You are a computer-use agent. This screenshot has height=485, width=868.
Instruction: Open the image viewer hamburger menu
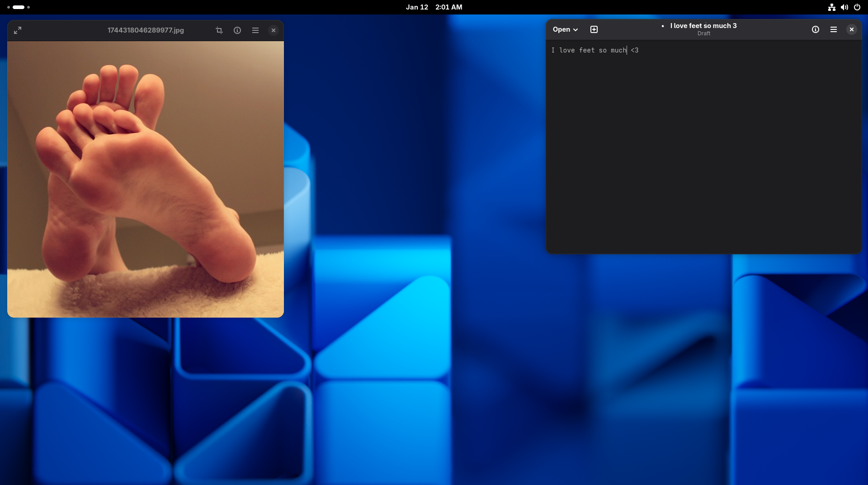click(255, 30)
